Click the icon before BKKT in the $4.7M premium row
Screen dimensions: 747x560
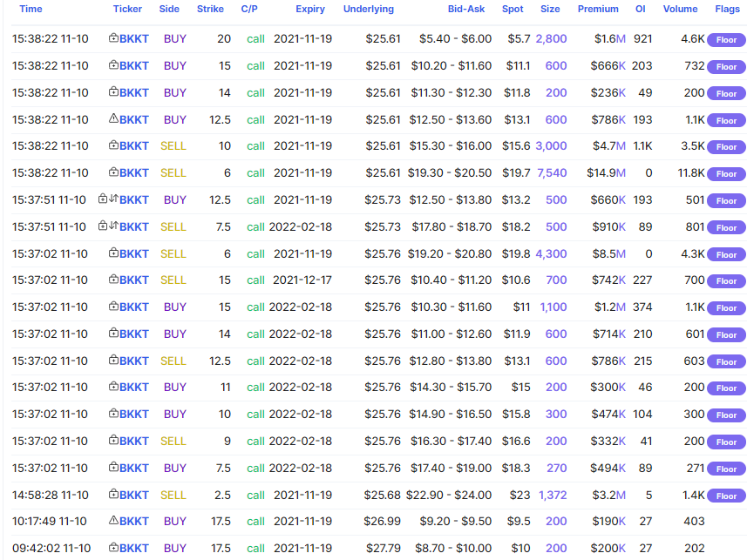click(113, 145)
